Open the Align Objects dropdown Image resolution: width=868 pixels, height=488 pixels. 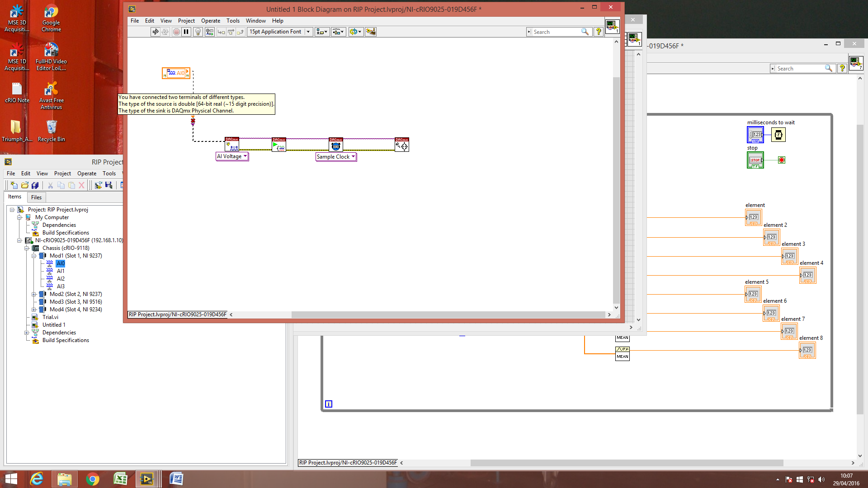point(322,32)
